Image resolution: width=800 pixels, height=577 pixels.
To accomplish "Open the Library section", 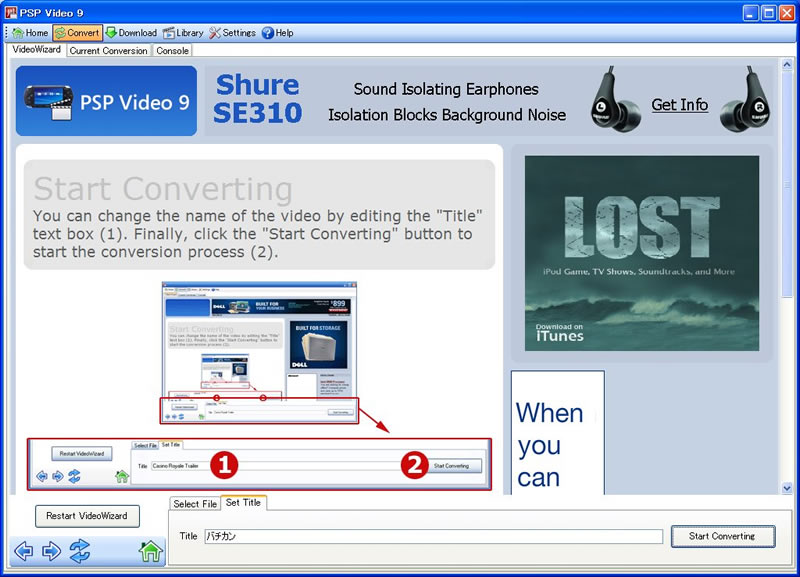I will (x=183, y=33).
